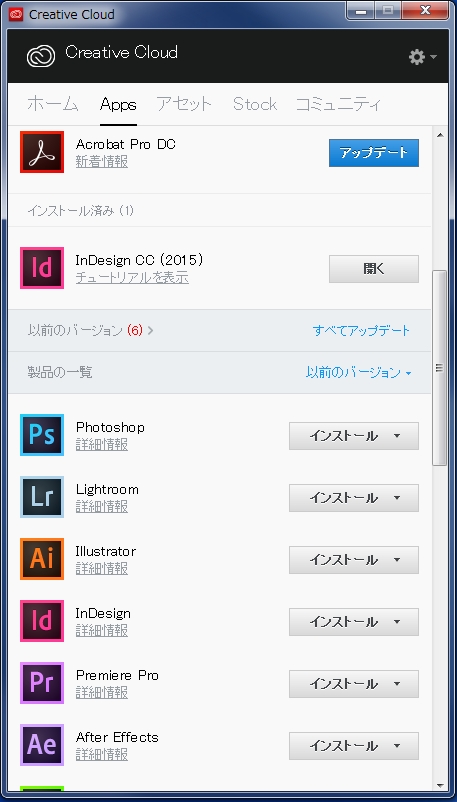Image resolution: width=457 pixels, height=802 pixels.
Task: Click the InDesign CC (2015) installed icon
Action: tap(42, 268)
